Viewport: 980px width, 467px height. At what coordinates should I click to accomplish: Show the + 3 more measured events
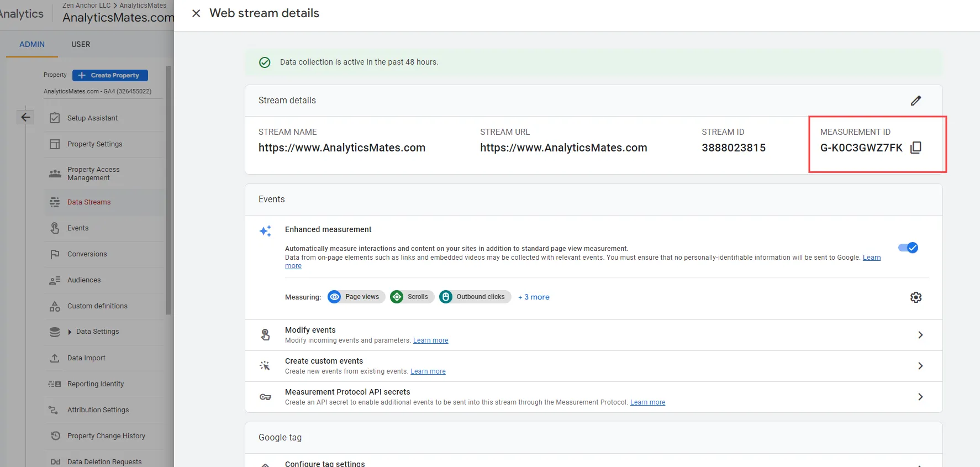point(534,297)
